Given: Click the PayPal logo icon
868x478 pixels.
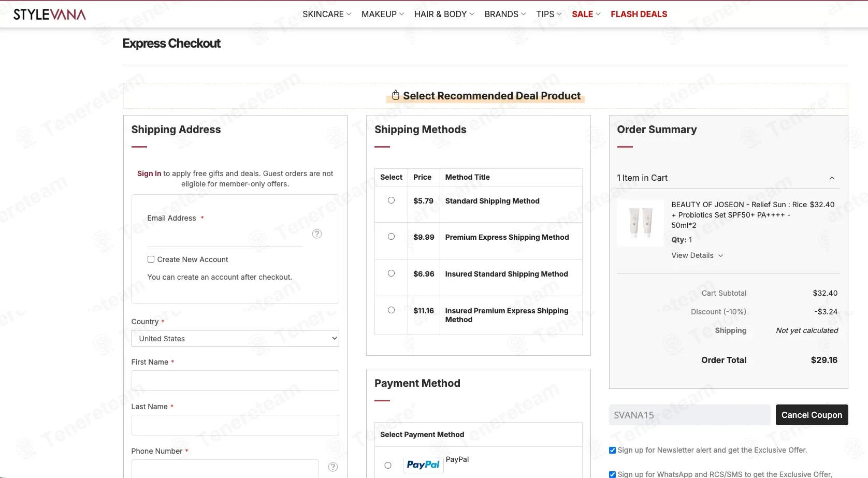Looking at the screenshot, I should (x=423, y=465).
